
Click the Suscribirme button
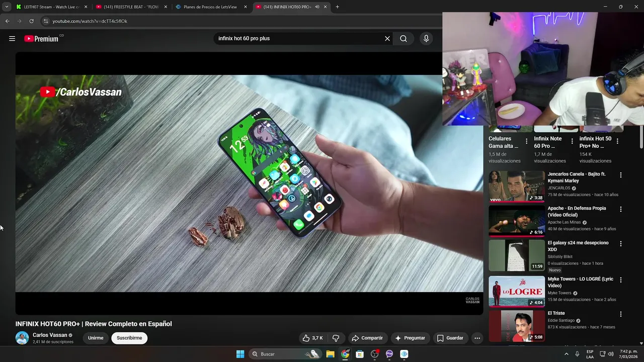pos(129,338)
